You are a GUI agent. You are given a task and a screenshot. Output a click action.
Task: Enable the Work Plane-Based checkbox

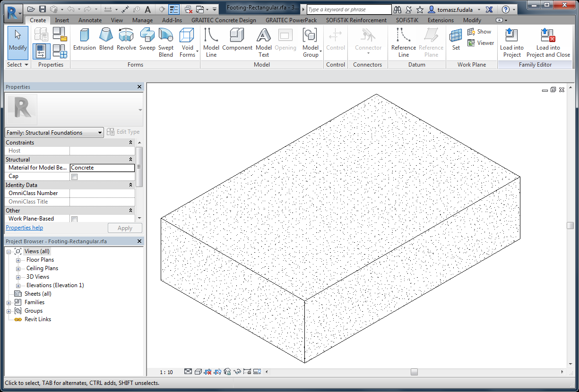(x=74, y=219)
